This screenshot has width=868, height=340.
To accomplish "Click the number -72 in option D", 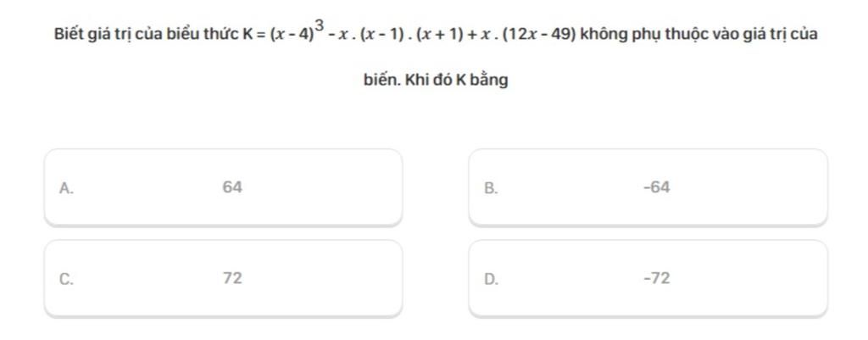I will tap(657, 278).
